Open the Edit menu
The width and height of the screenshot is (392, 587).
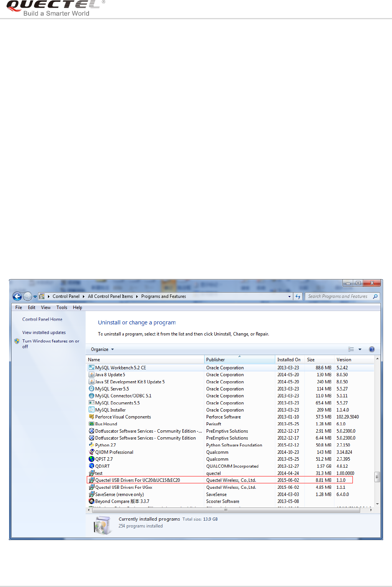[31, 308]
